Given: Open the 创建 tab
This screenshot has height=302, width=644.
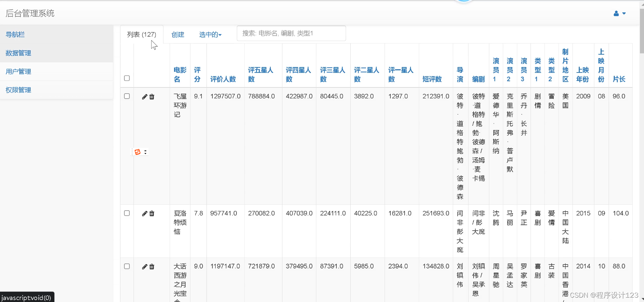Looking at the screenshot, I should tap(178, 35).
